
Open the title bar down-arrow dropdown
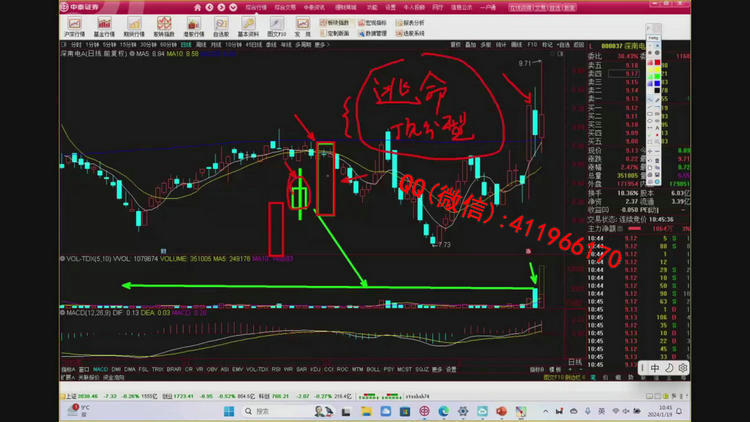click(x=233, y=7)
